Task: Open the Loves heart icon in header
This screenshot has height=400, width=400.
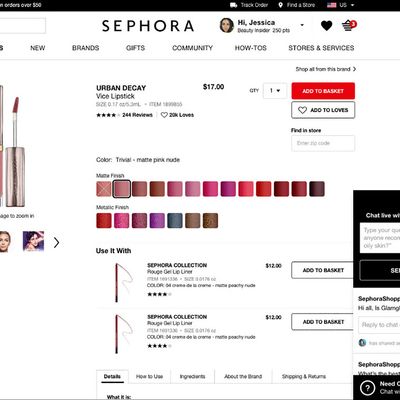Action: 326,26
